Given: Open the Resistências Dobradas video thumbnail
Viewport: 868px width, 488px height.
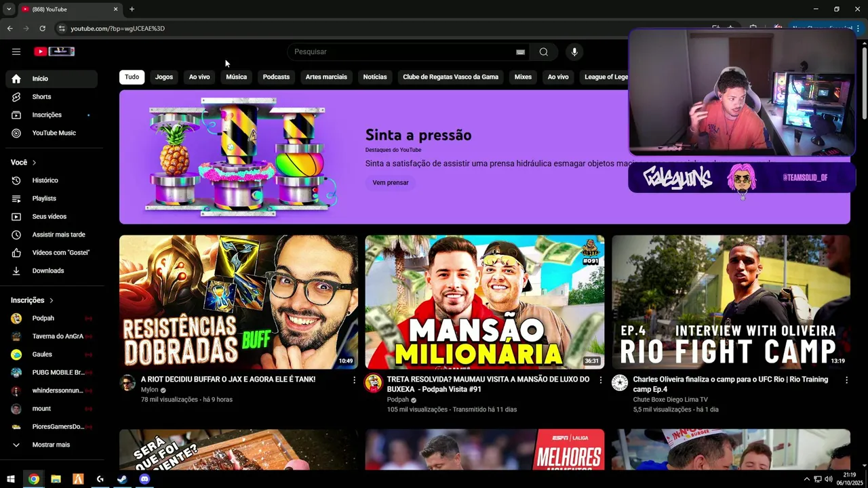Looking at the screenshot, I should [x=239, y=302].
